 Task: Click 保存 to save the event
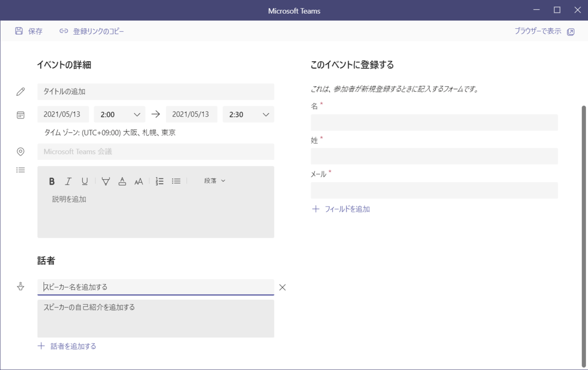pos(35,31)
